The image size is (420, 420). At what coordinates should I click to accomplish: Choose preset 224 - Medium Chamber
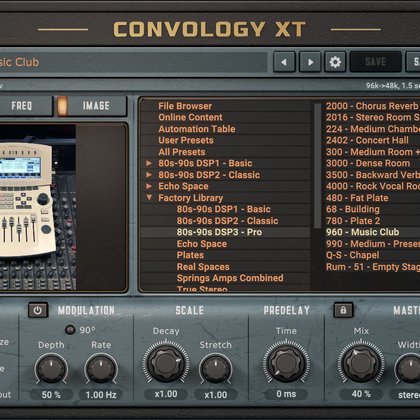[373, 129]
